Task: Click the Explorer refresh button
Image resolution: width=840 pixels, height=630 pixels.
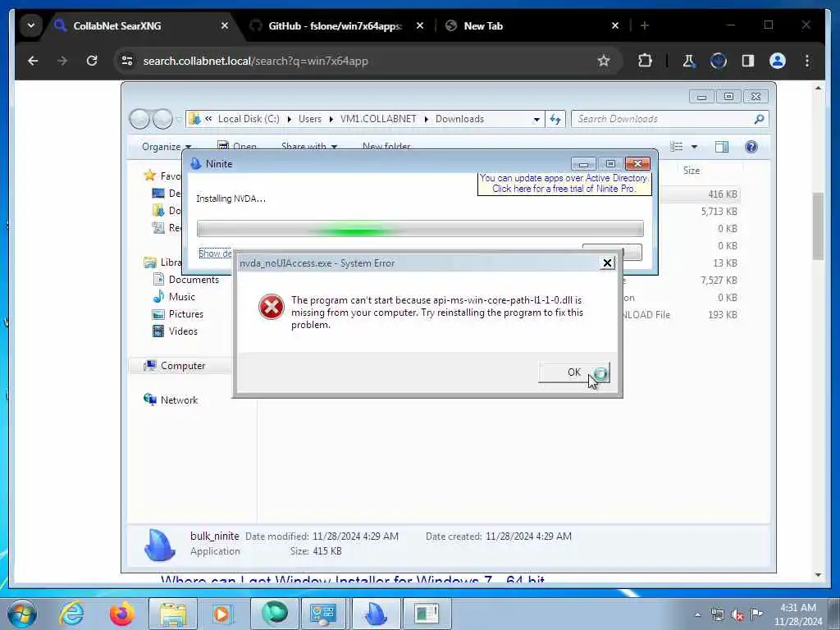Action: point(555,119)
